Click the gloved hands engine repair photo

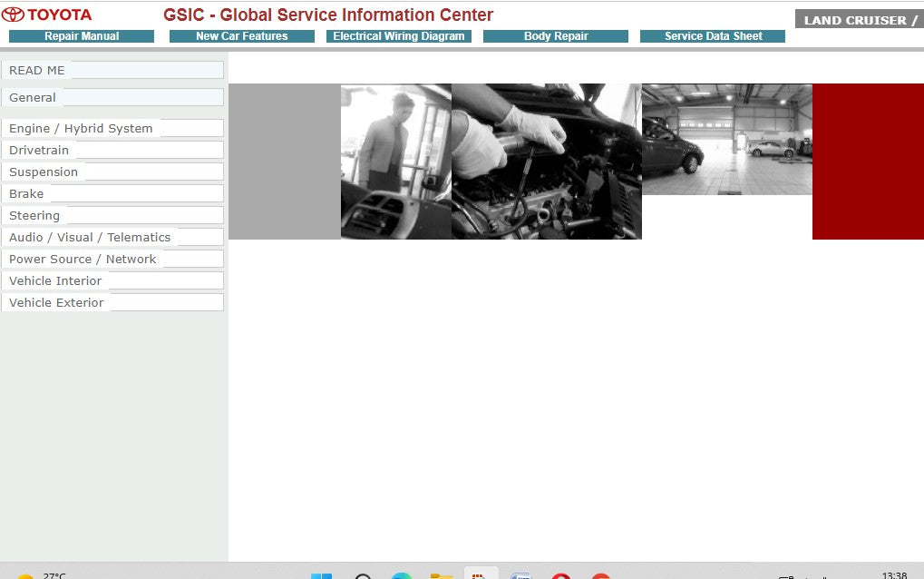coord(547,162)
